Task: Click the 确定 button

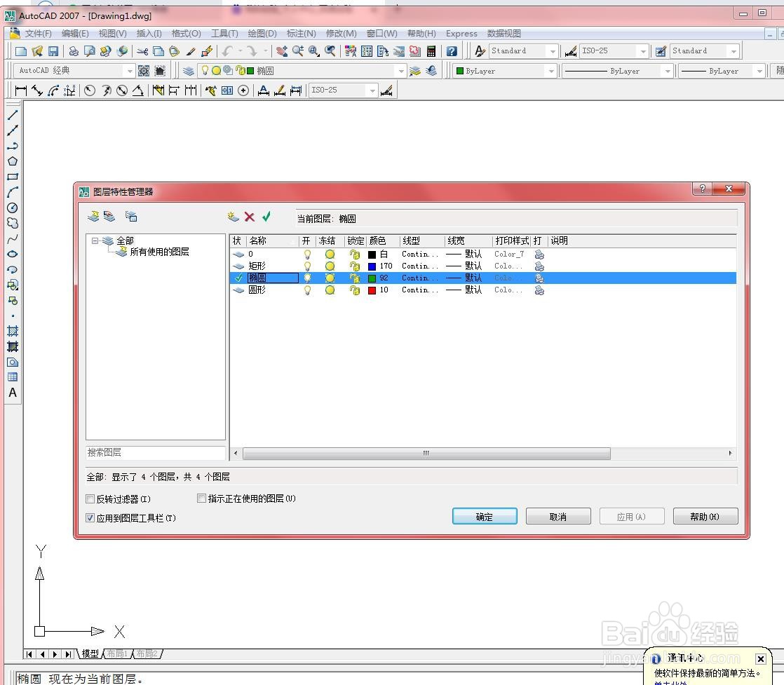Action: pyautogui.click(x=485, y=517)
